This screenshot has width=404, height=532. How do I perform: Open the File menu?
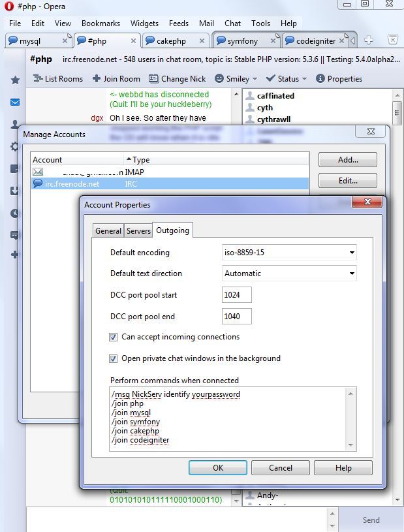tap(15, 23)
